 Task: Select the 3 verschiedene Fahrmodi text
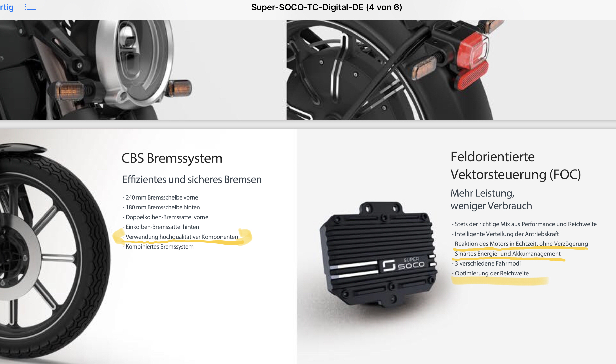(x=486, y=263)
